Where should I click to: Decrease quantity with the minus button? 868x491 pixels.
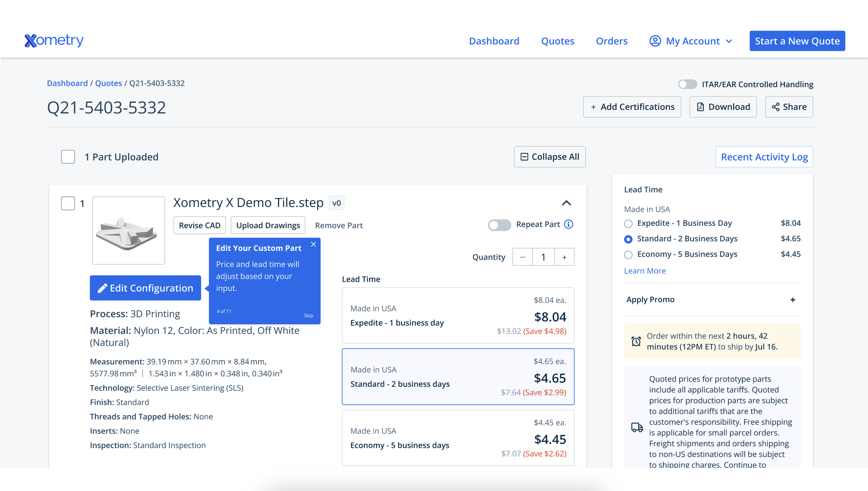pos(523,257)
